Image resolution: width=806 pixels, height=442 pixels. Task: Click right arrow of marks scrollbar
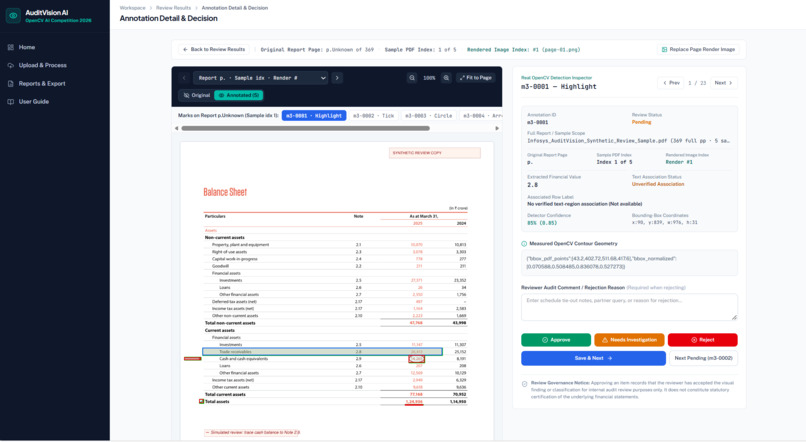[497, 128]
